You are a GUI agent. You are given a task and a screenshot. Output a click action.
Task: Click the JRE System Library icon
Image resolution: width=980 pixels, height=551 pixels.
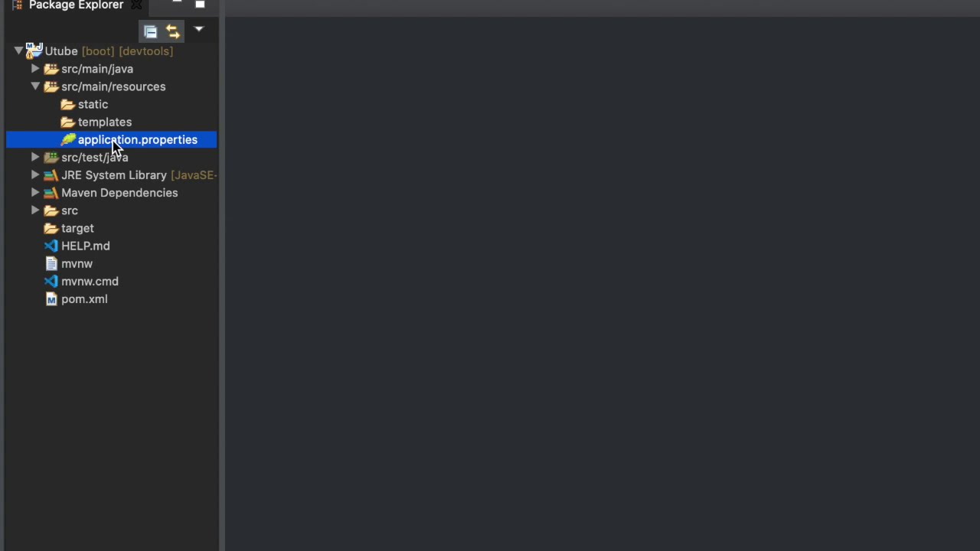pos(51,175)
